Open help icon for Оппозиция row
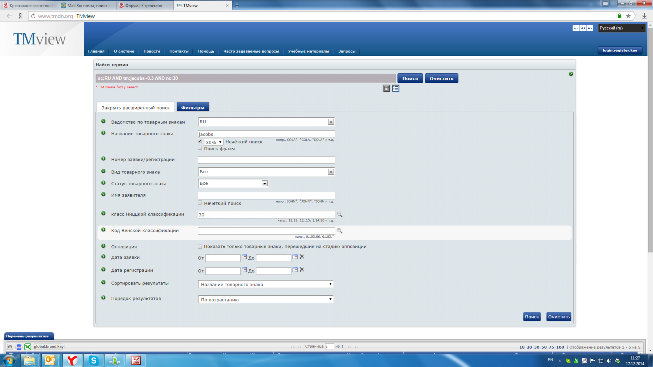 point(103,246)
